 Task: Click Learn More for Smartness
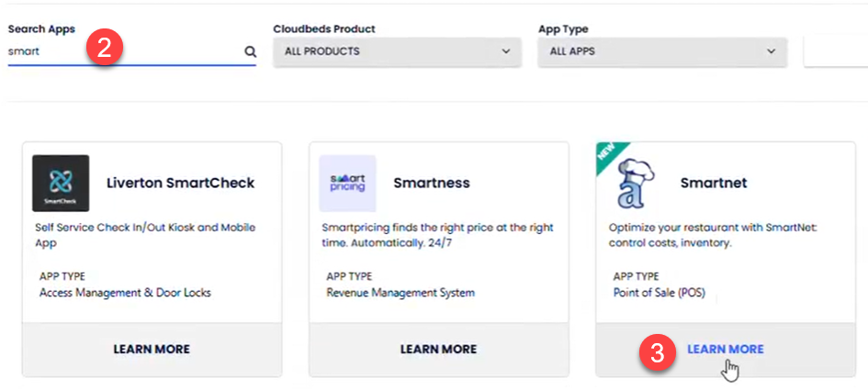click(438, 349)
